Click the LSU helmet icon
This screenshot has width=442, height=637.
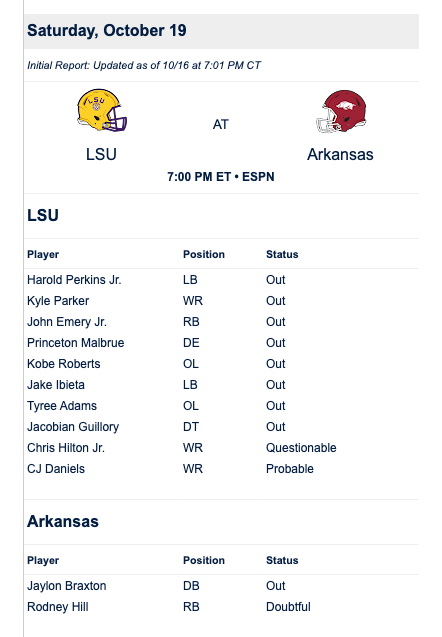pyautogui.click(x=102, y=110)
